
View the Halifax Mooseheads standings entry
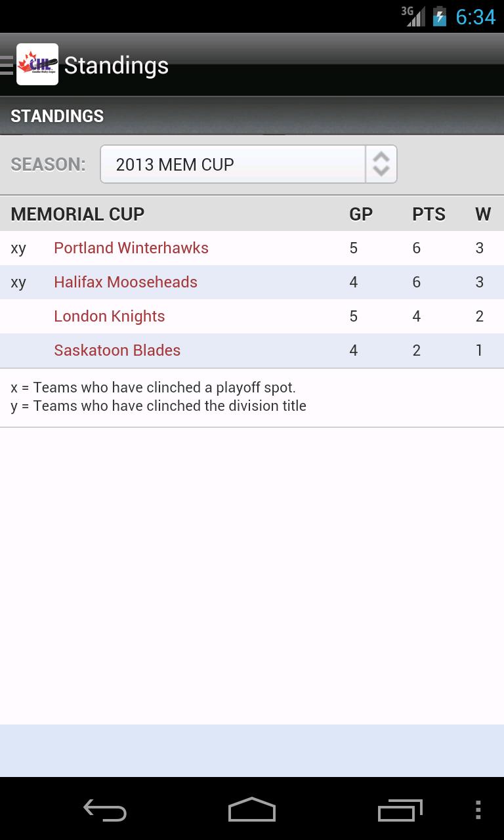125,282
